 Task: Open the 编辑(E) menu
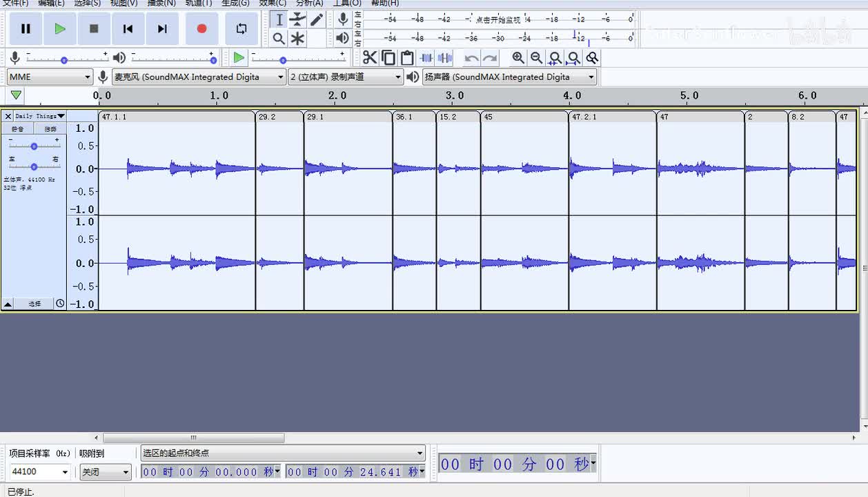[51, 3]
